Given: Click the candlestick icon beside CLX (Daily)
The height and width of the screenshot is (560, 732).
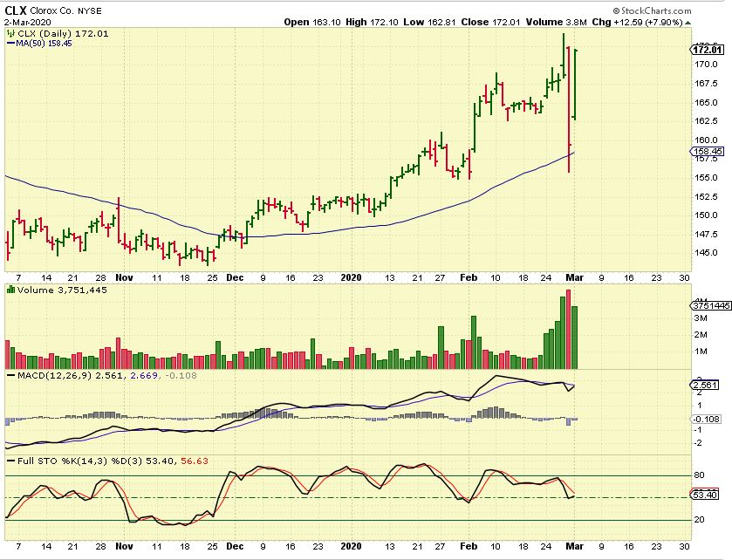Looking at the screenshot, I should [x=10, y=34].
